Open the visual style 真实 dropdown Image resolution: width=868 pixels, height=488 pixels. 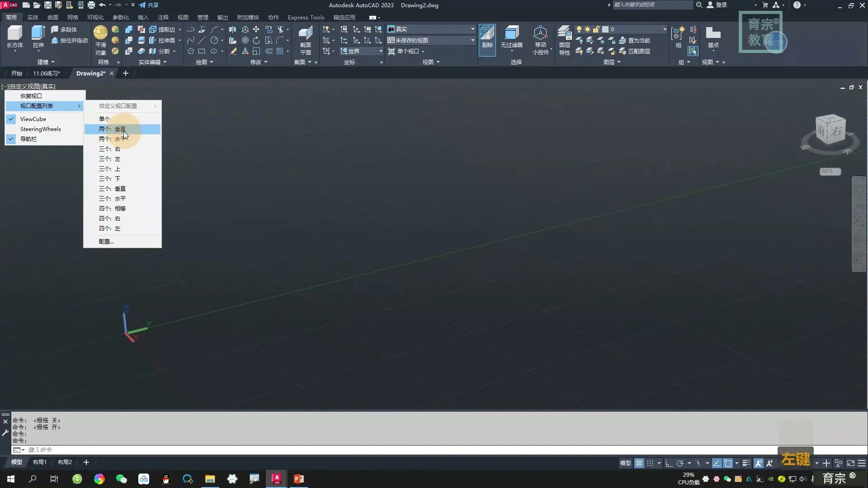(x=472, y=29)
